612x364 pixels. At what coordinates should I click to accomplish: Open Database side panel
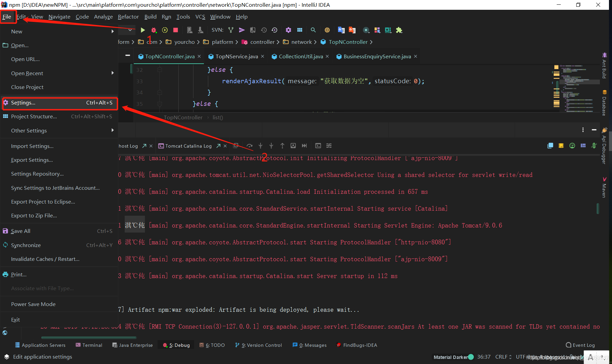coord(604,103)
